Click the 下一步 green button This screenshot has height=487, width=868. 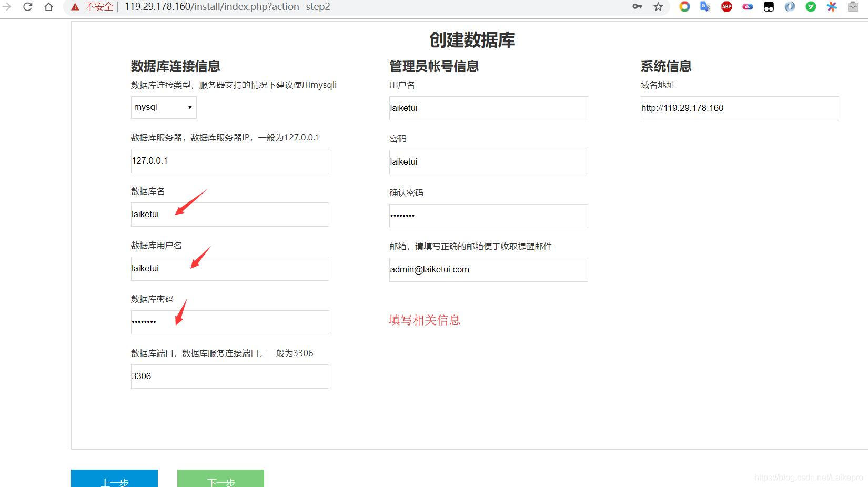pyautogui.click(x=220, y=480)
